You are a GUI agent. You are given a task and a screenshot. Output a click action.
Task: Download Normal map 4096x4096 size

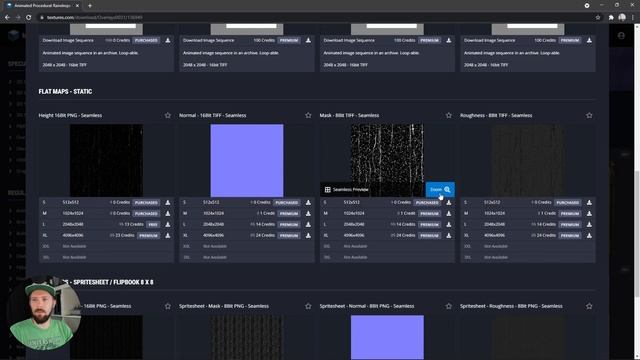tap(308, 236)
